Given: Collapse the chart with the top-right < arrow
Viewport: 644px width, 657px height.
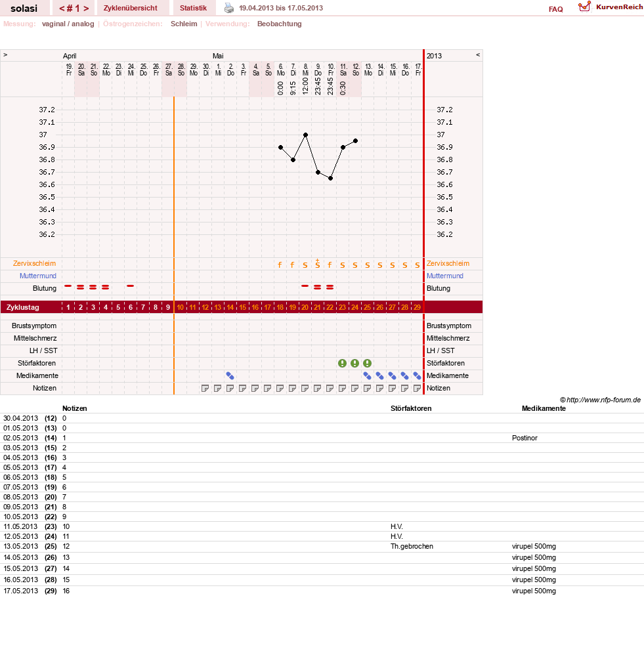Looking at the screenshot, I should [478, 55].
